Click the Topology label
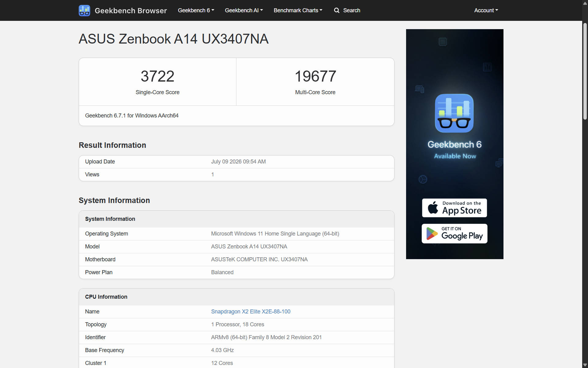 [x=96, y=324]
